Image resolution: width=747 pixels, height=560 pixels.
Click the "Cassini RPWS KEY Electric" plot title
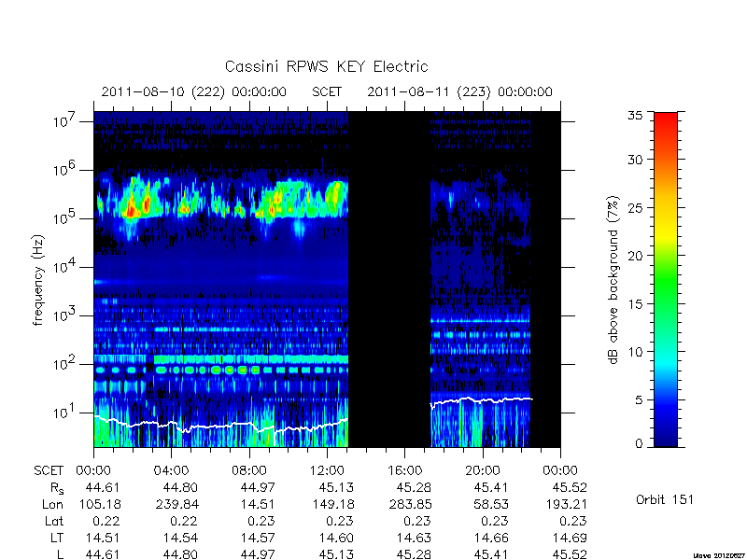point(326,66)
